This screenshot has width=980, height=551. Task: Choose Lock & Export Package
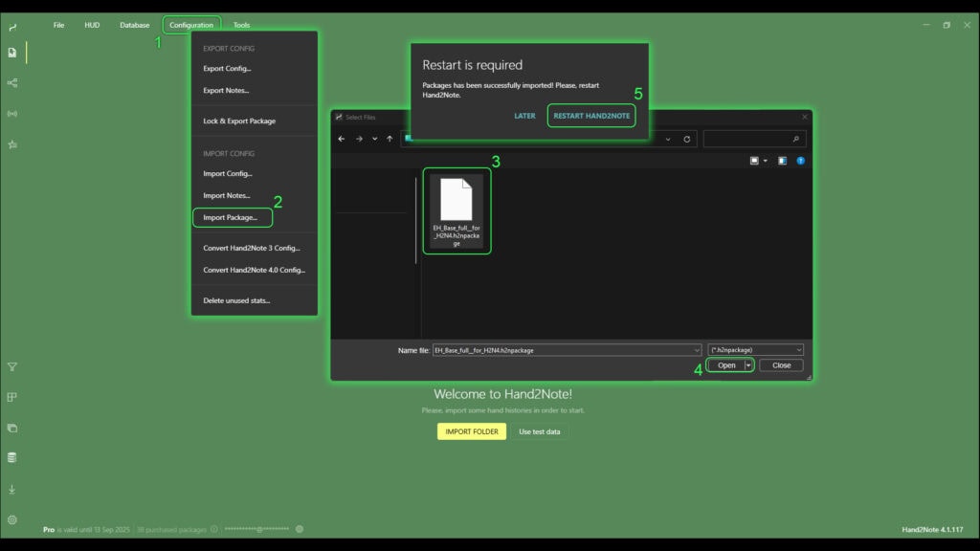[255, 121]
